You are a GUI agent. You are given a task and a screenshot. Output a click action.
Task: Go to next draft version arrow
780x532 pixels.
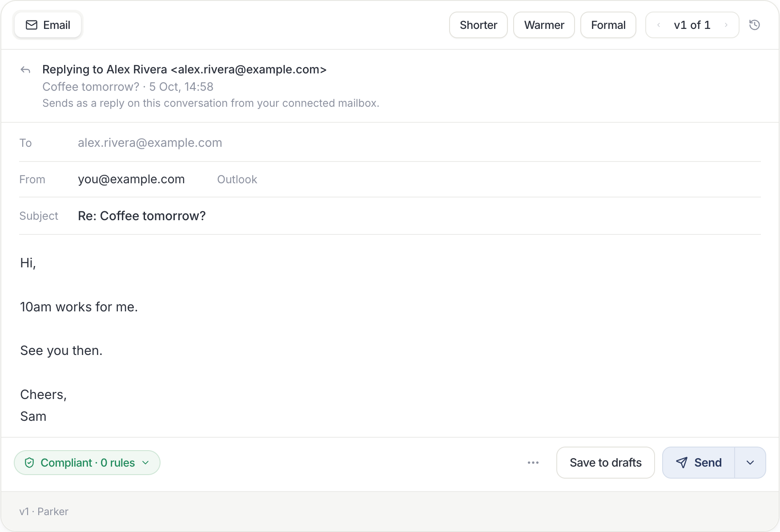tap(726, 25)
